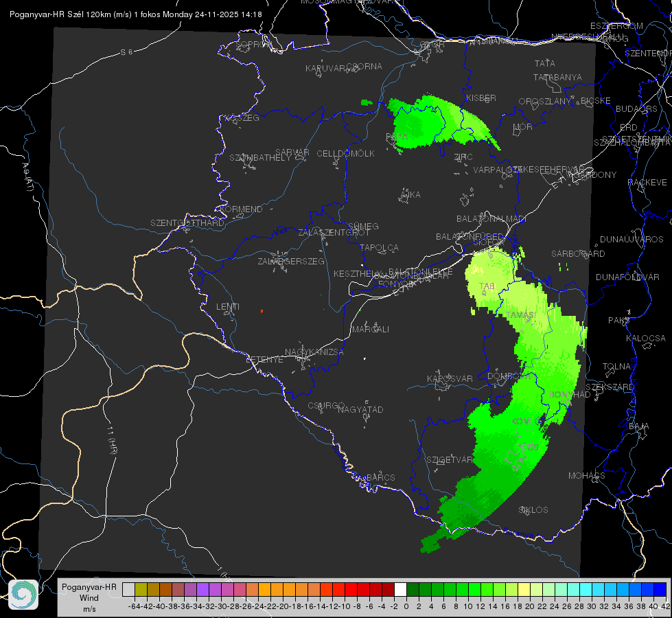This screenshot has height=618, width=672.
Task: Select the SÁRVÁR label
Action: pos(292,152)
